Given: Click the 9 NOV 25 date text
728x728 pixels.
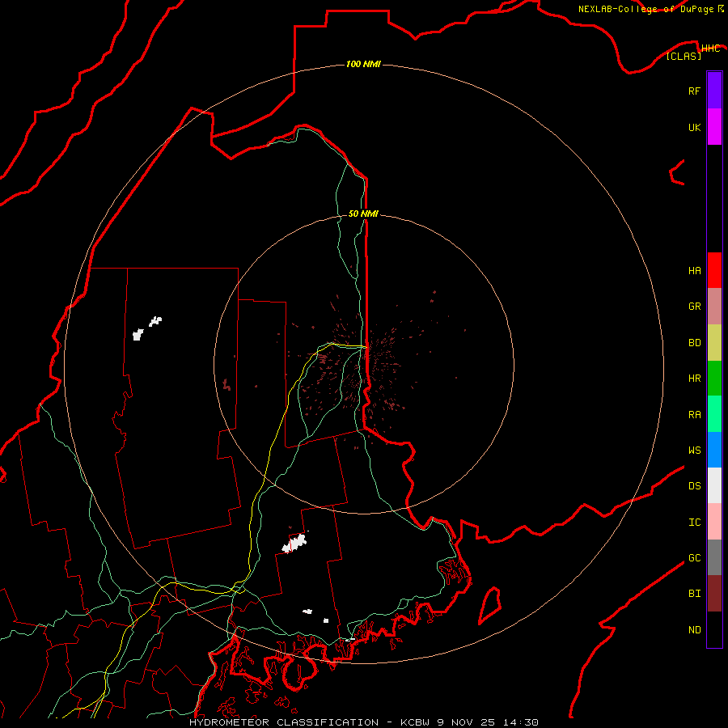Looking at the screenshot, I should click(467, 722).
